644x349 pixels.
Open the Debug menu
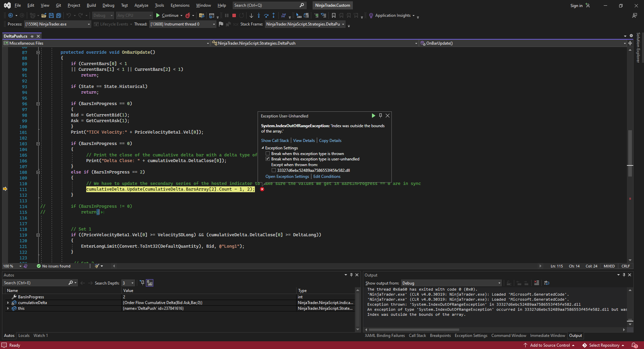coord(108,5)
